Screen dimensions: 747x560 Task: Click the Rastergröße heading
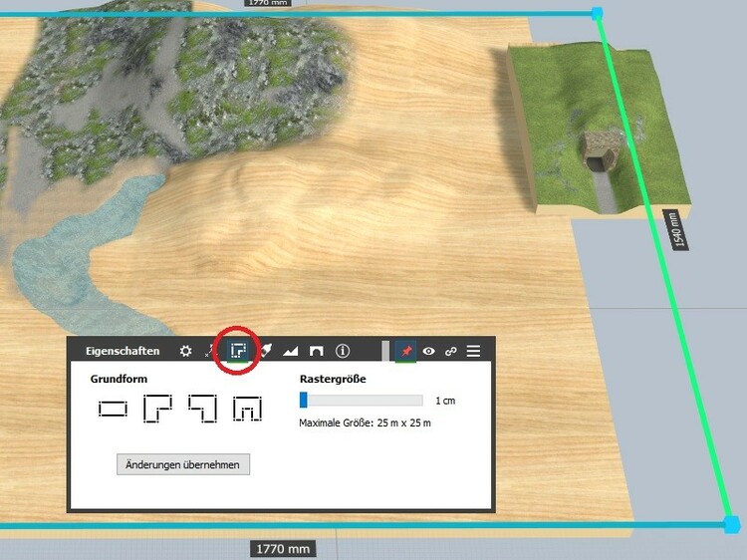tap(333, 380)
